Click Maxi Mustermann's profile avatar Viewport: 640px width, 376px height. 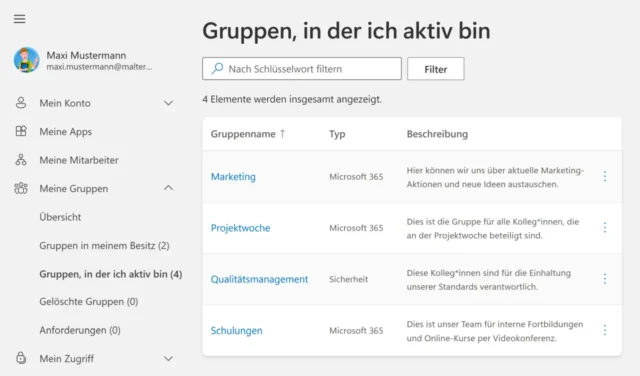point(27,60)
